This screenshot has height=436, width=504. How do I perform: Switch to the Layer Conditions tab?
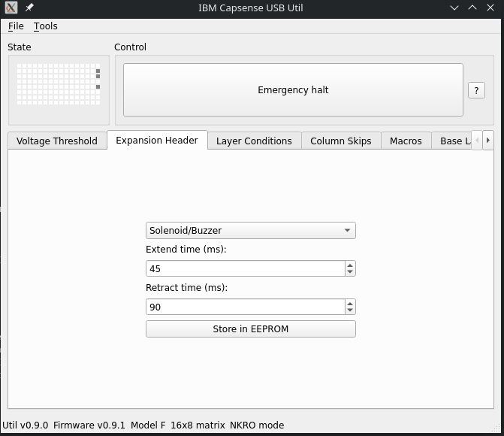click(x=254, y=141)
